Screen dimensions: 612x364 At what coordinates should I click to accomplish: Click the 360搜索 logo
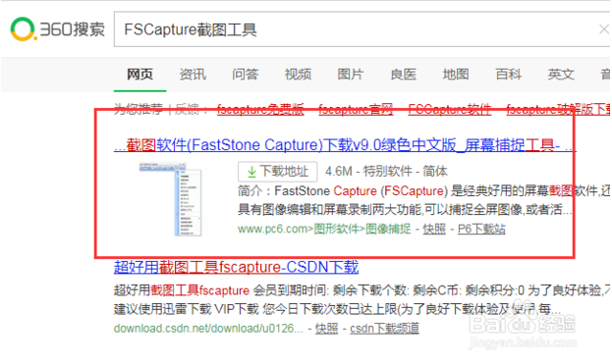[57, 29]
